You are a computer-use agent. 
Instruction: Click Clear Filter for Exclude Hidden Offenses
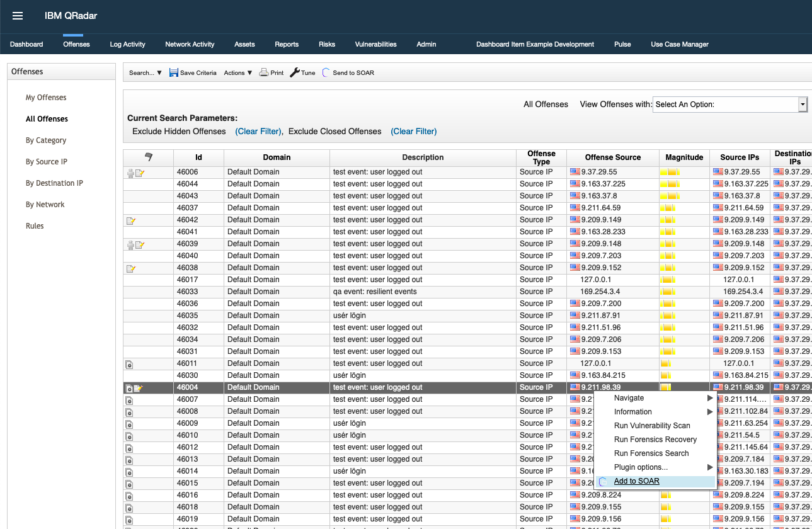click(x=258, y=131)
